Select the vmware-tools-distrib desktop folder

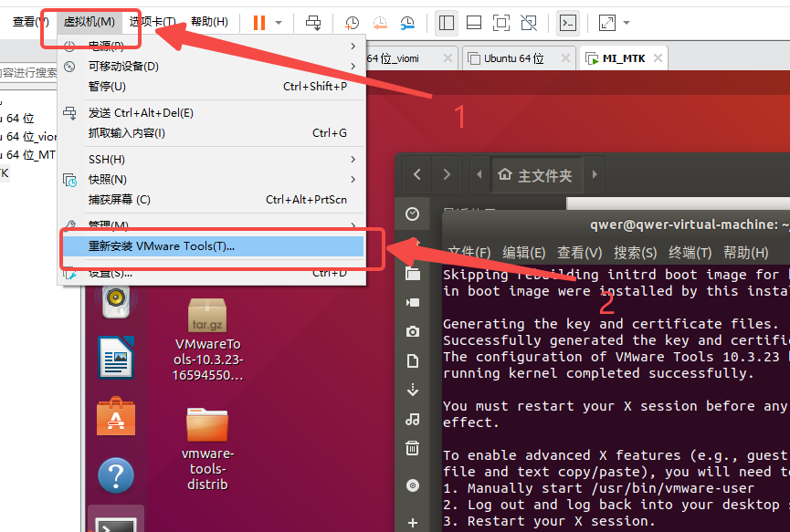pos(207,450)
